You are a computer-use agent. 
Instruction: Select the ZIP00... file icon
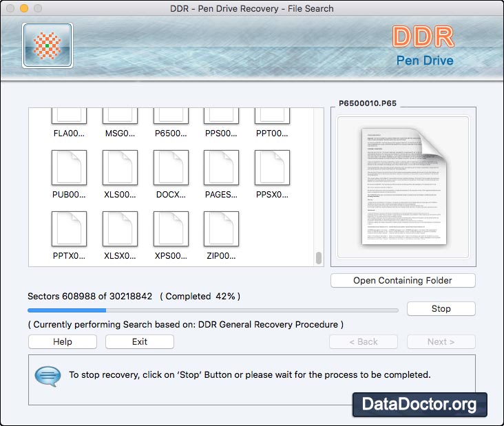click(x=221, y=228)
